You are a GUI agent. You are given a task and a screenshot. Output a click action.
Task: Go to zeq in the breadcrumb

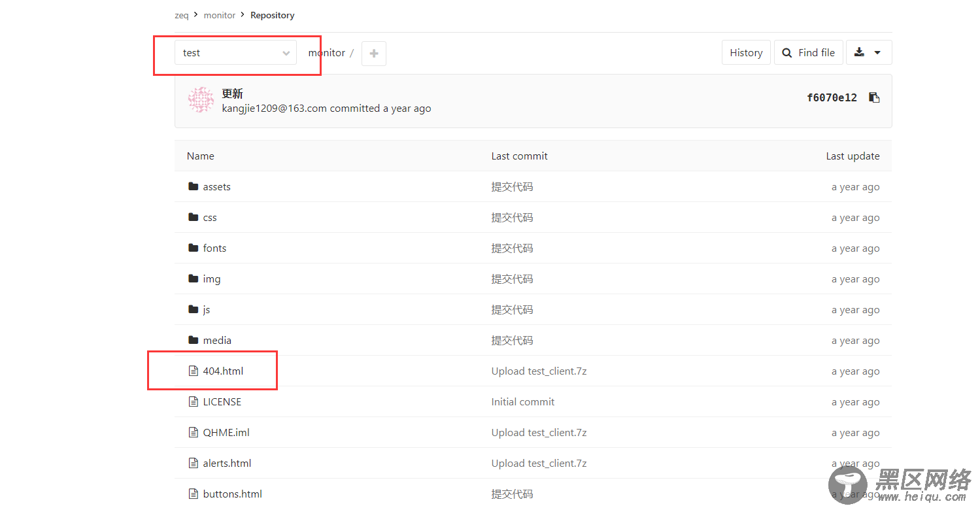182,15
